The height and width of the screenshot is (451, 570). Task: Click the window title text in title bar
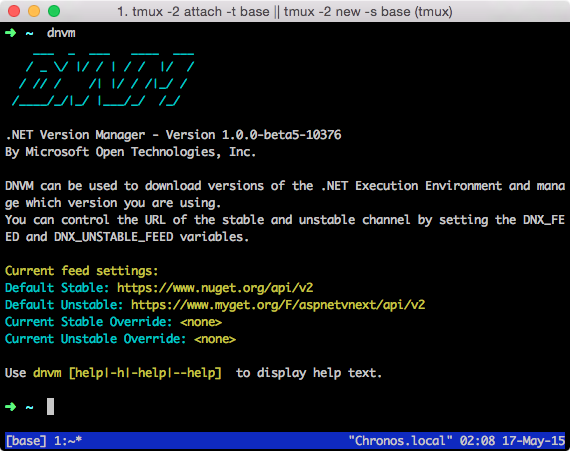click(x=285, y=12)
